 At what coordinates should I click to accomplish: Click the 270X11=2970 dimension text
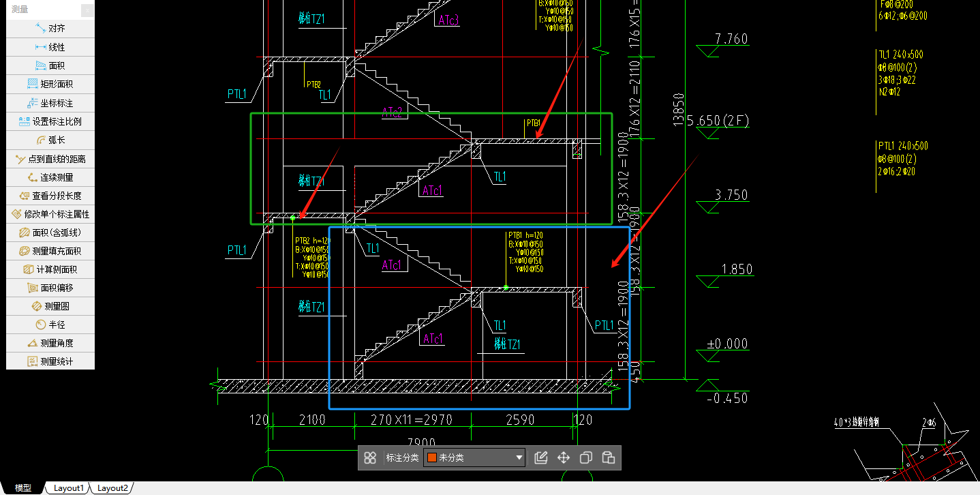(411, 420)
